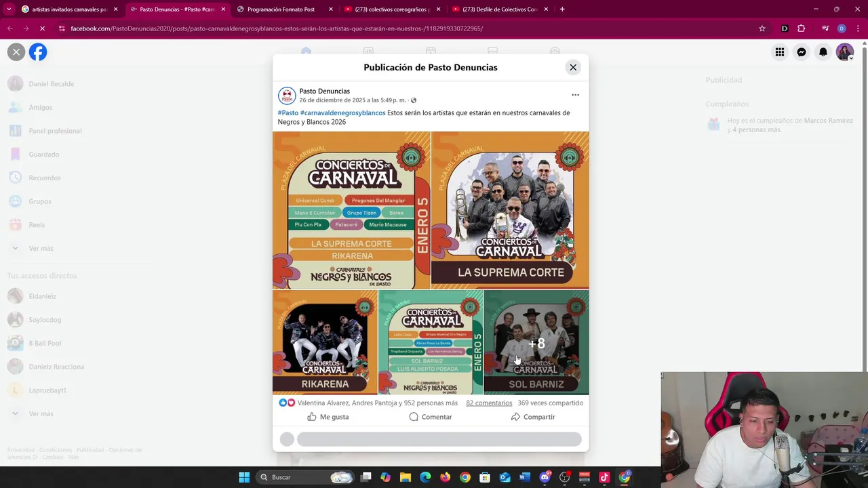Open File Explorer from taskbar

tap(406, 477)
